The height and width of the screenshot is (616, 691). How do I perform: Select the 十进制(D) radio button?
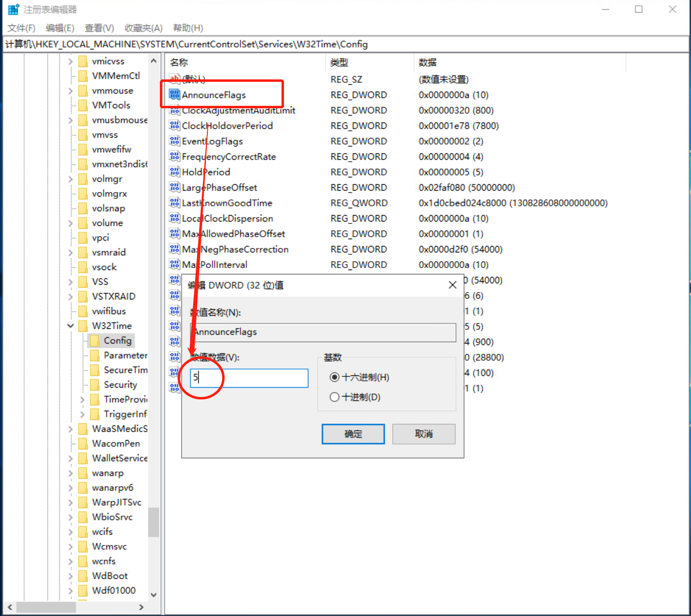334,397
